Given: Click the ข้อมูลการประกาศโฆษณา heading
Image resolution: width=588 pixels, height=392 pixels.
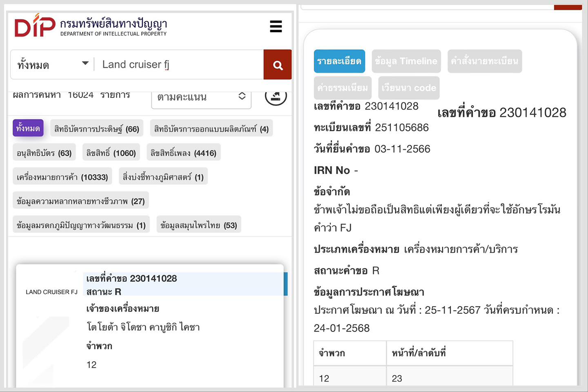Looking at the screenshot, I should pos(369,292).
